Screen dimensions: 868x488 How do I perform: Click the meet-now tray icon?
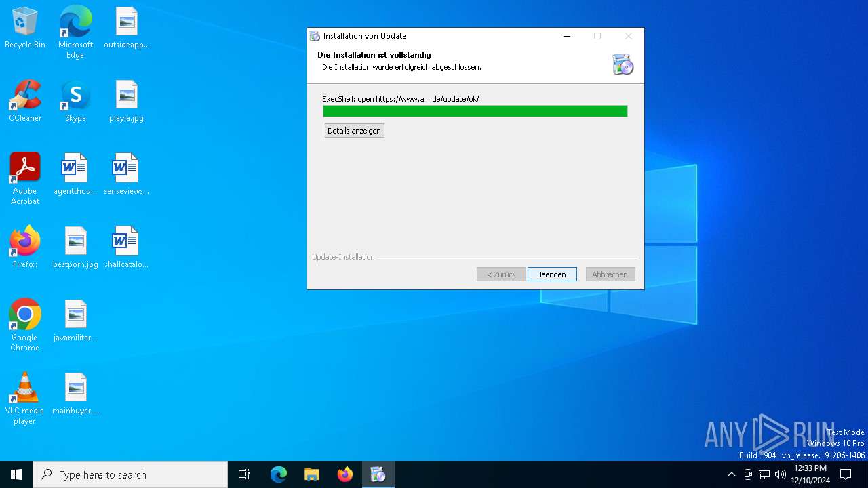coord(748,474)
